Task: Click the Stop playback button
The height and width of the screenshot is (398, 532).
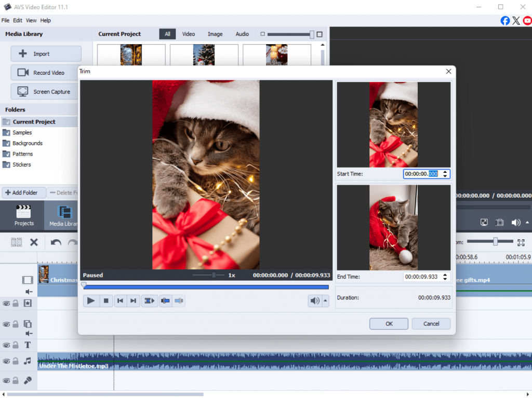Action: 106,300
